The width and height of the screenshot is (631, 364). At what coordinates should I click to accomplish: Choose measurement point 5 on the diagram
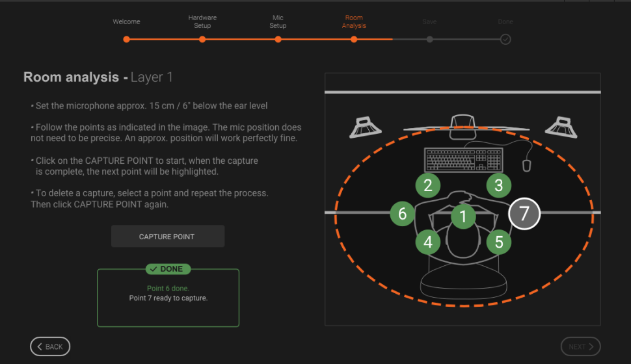(499, 242)
